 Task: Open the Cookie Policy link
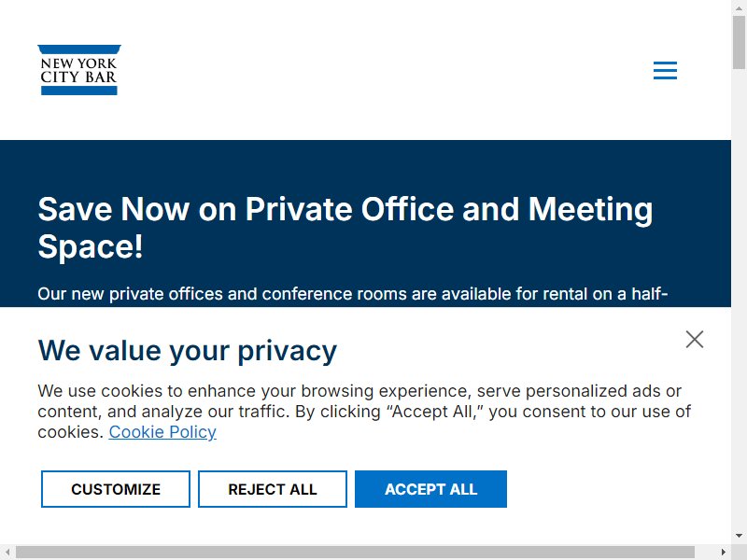point(162,432)
